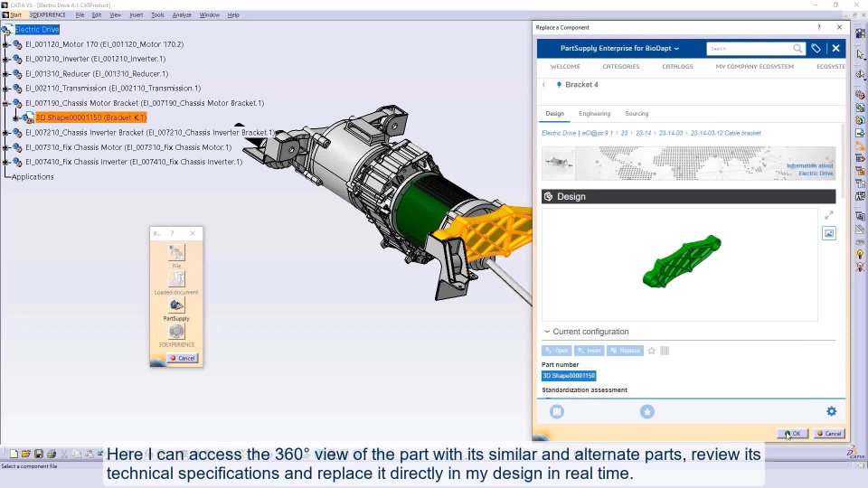868x488 pixels.
Task: Click the Loaded document icon
Action: pos(176,278)
